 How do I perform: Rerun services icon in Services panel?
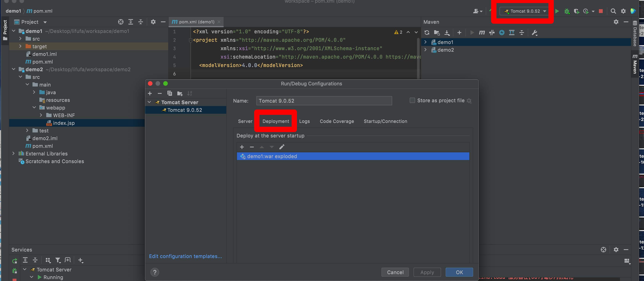pyautogui.click(x=15, y=261)
